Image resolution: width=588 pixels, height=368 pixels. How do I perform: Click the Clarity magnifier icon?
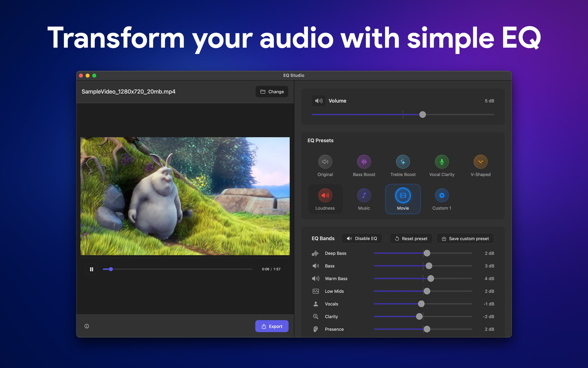[x=316, y=316]
